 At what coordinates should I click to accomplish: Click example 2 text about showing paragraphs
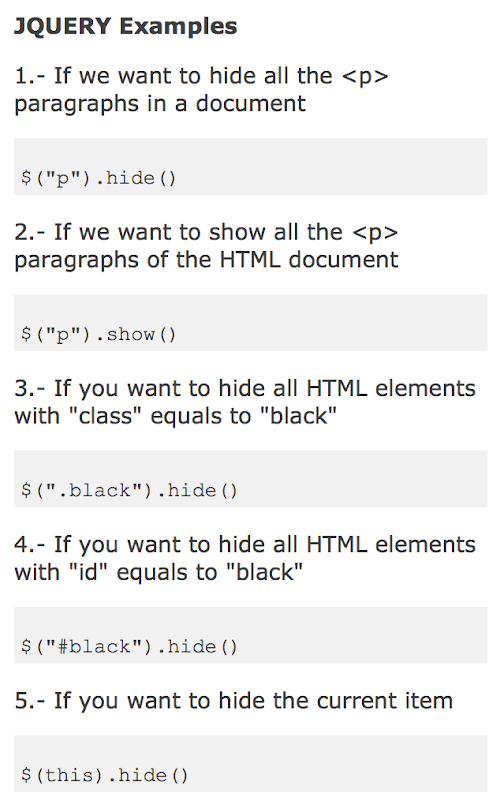coord(206,246)
